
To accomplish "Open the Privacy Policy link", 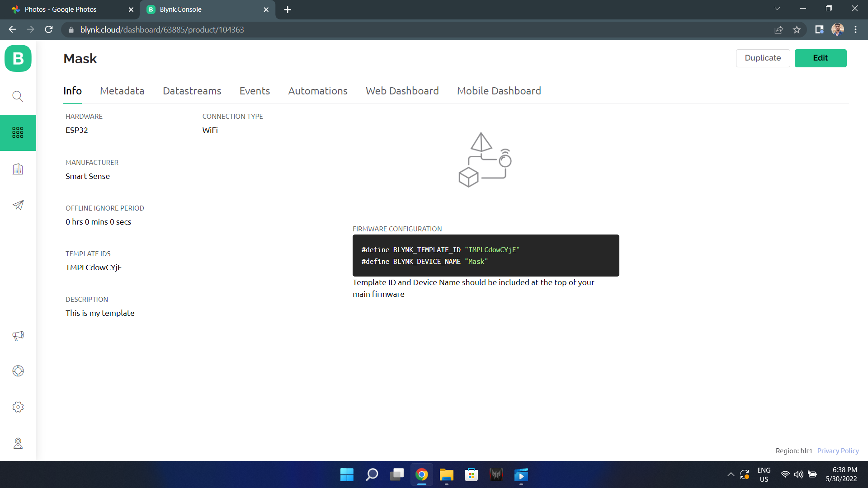I will [838, 450].
